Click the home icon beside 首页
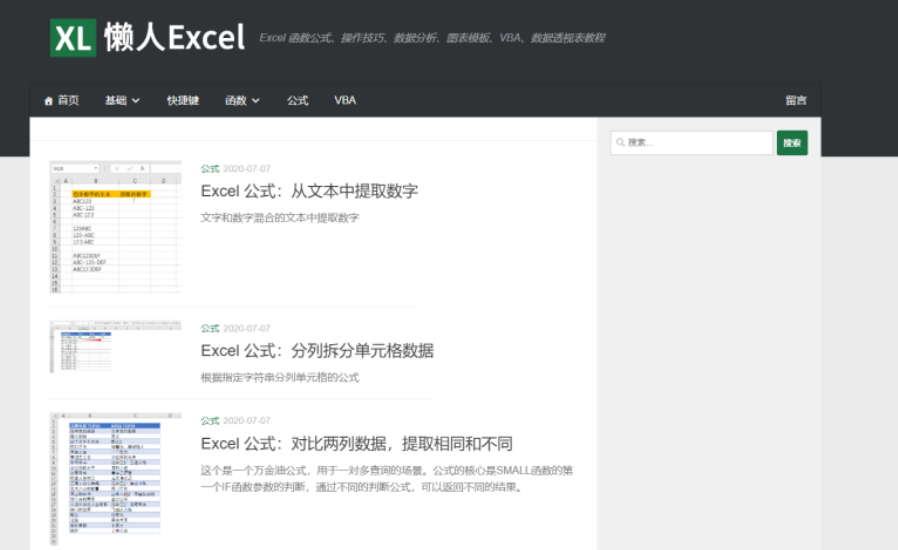The height and width of the screenshot is (550, 898). tap(48, 101)
